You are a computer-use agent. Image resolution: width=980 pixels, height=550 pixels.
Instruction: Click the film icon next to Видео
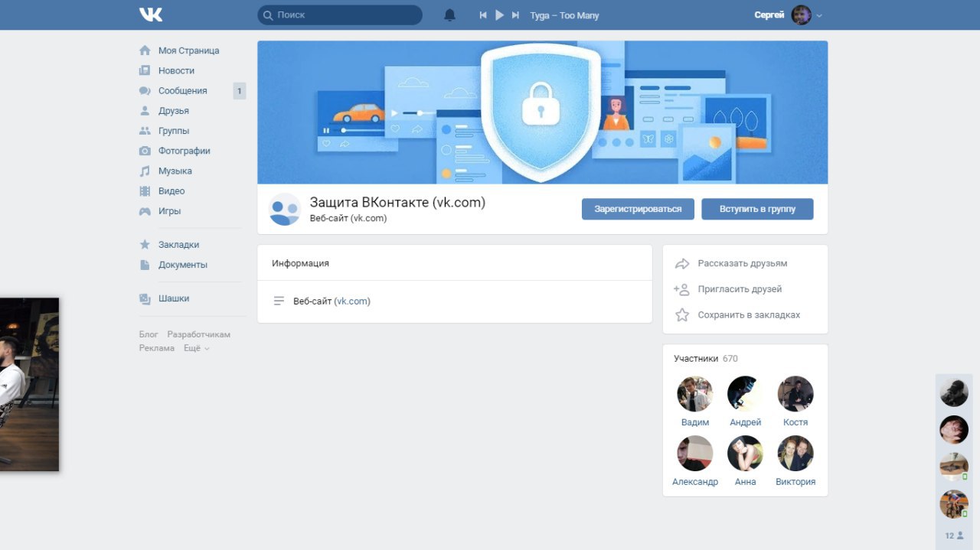145,191
